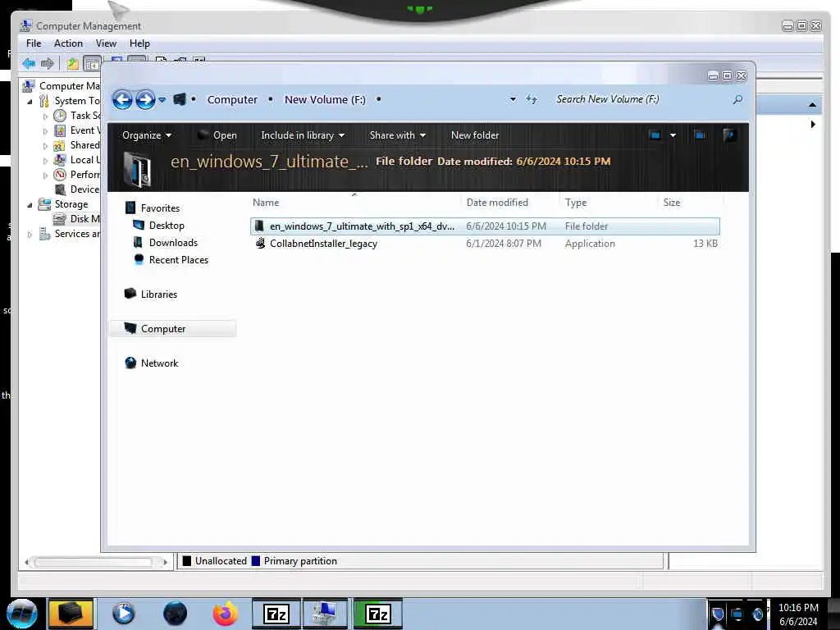840x630 pixels.
Task: Open the Action menu in Computer Management
Action: pos(68,43)
